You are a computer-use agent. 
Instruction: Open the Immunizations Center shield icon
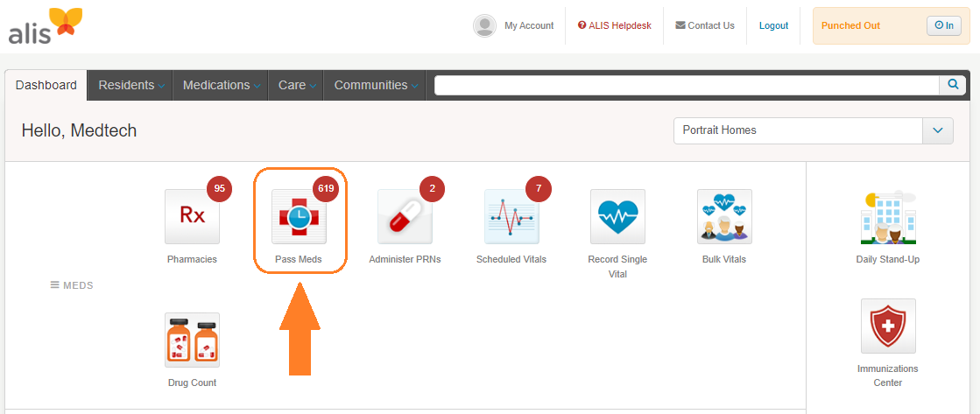point(888,326)
